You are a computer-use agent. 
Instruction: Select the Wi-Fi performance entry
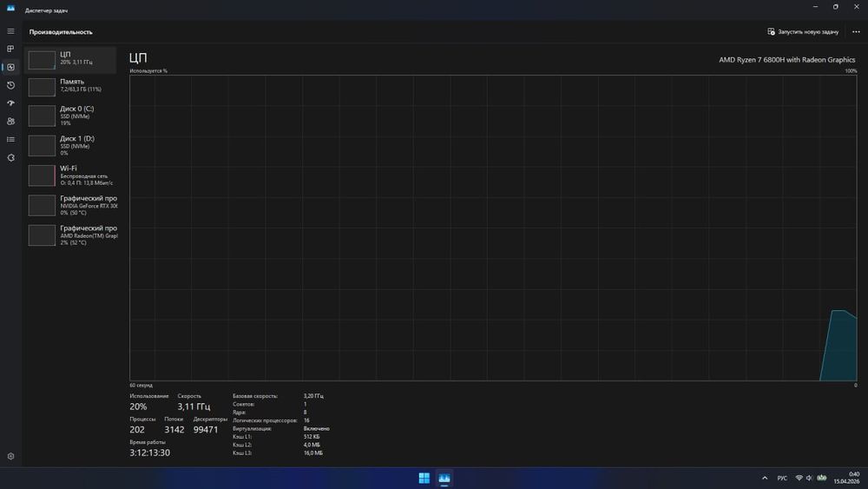pyautogui.click(x=70, y=175)
